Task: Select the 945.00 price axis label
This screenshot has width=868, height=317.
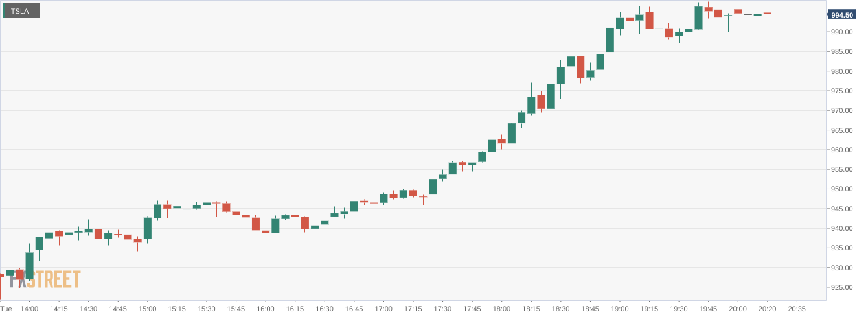Action: pyautogui.click(x=841, y=209)
